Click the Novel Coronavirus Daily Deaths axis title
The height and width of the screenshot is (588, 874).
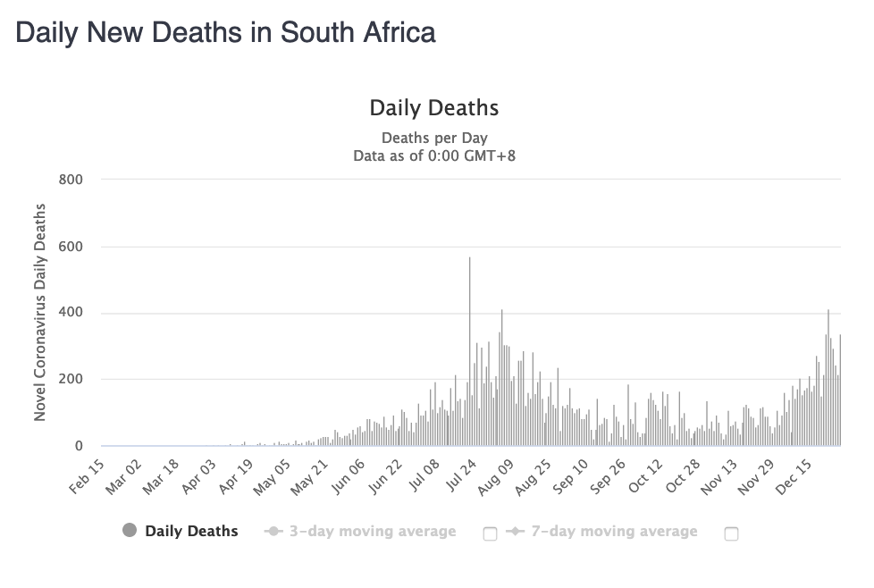[40, 313]
